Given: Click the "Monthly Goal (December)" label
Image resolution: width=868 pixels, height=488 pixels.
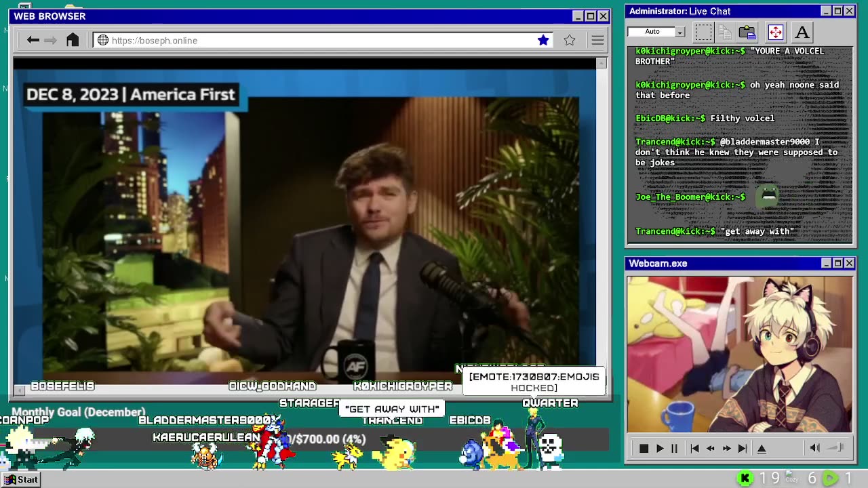Looking at the screenshot, I should [x=79, y=411].
